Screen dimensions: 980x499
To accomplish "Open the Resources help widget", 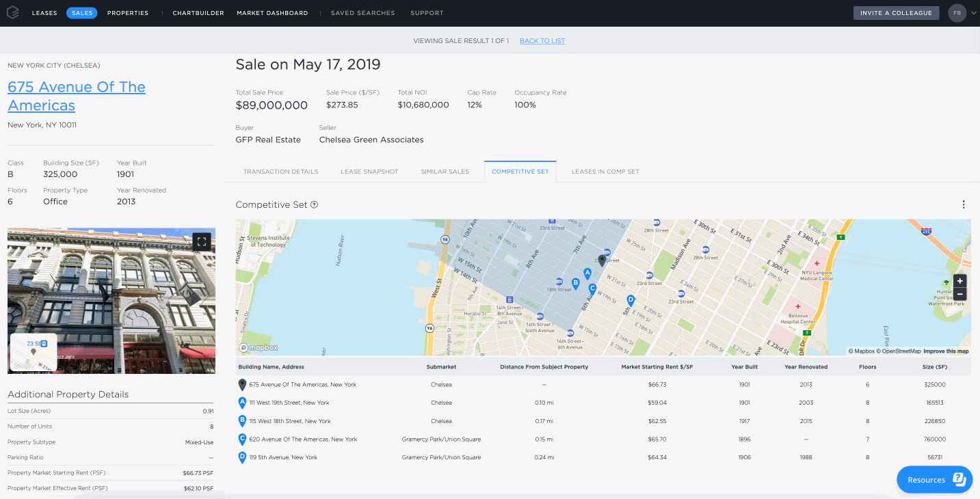I will 934,480.
